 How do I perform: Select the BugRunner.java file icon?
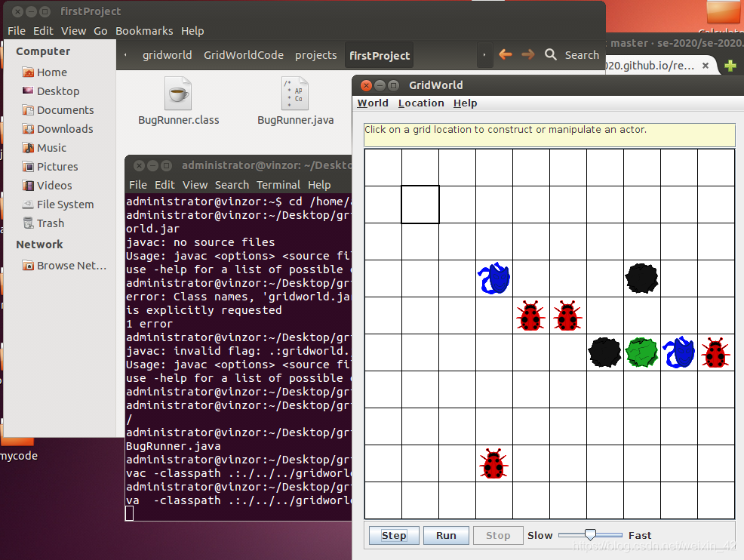tap(295, 94)
